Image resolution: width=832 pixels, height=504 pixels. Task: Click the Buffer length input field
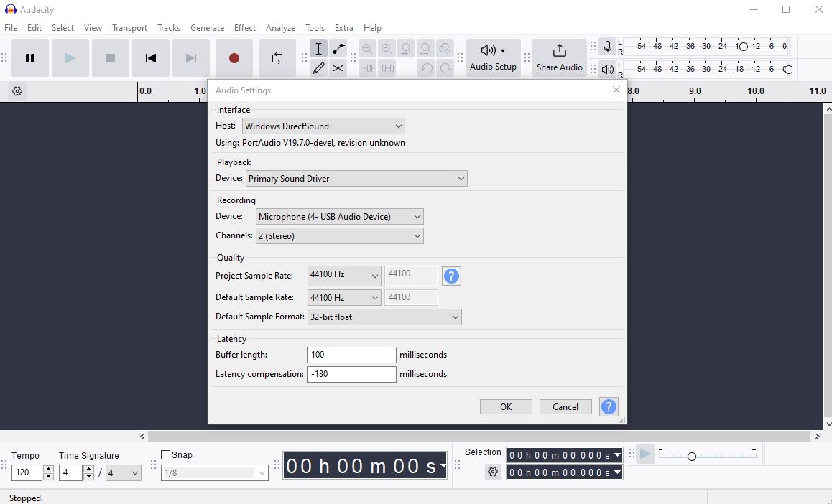click(x=351, y=355)
